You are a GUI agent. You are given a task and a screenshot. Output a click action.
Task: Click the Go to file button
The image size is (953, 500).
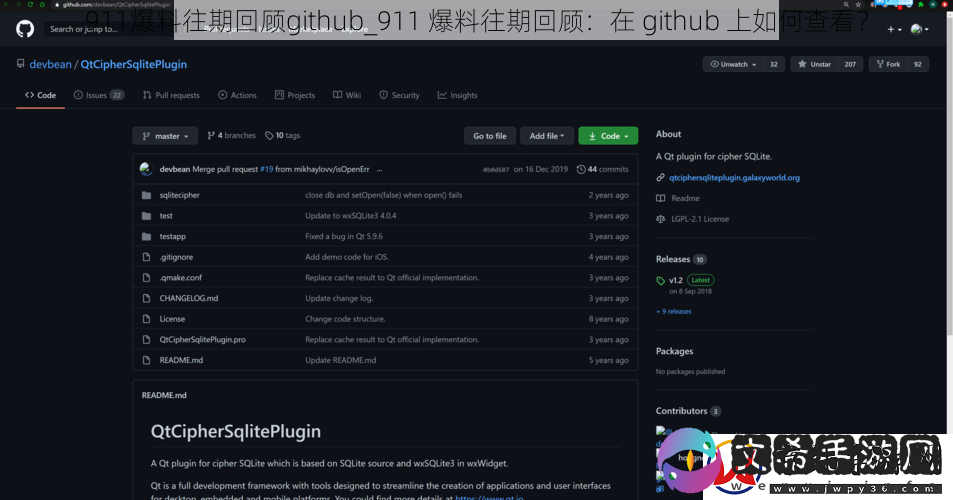tap(490, 136)
